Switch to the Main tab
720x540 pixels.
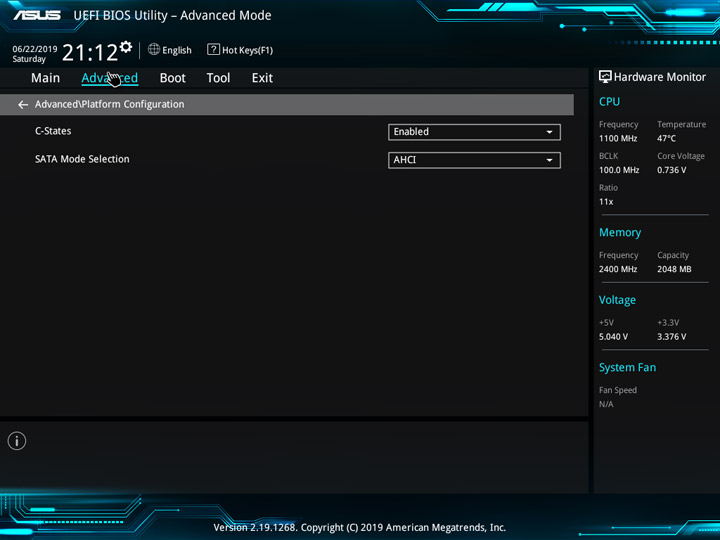[45, 78]
